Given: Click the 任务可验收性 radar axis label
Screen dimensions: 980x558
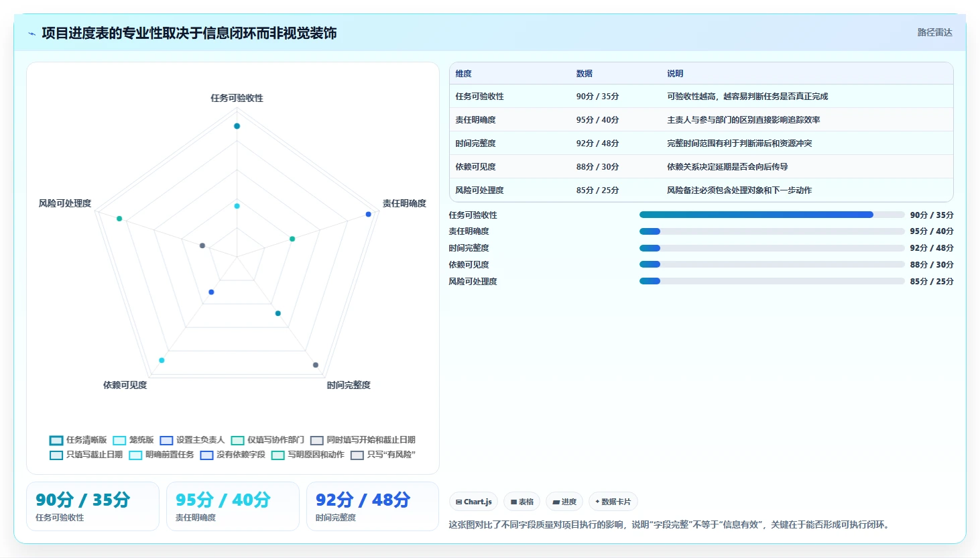Looking at the screenshot, I should tap(237, 98).
